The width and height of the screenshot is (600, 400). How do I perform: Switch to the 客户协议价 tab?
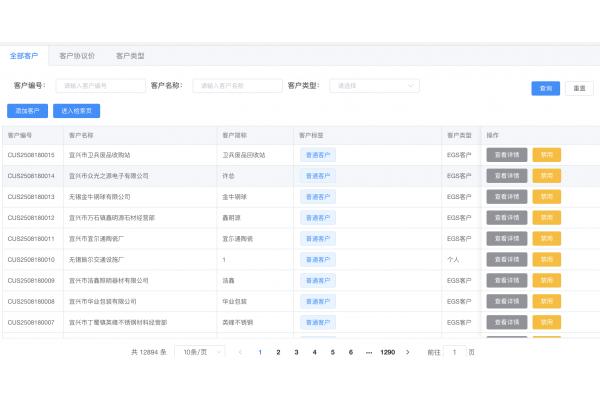tap(77, 56)
